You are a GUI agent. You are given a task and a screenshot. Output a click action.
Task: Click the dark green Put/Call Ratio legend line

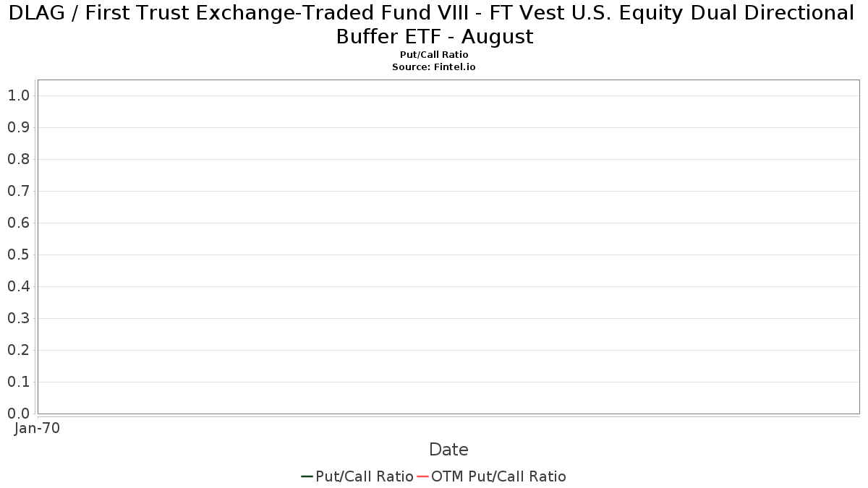coord(307,476)
